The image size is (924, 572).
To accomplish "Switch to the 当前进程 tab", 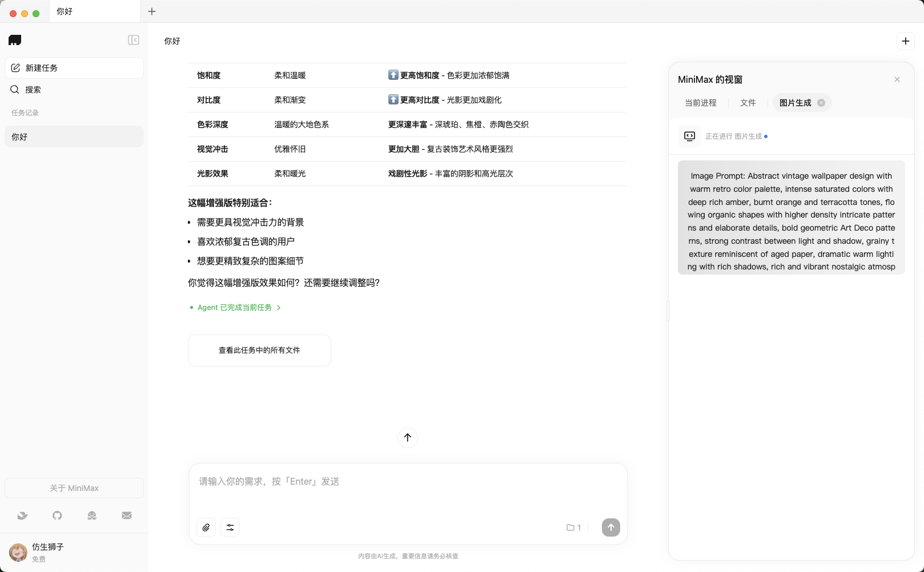I will point(700,103).
